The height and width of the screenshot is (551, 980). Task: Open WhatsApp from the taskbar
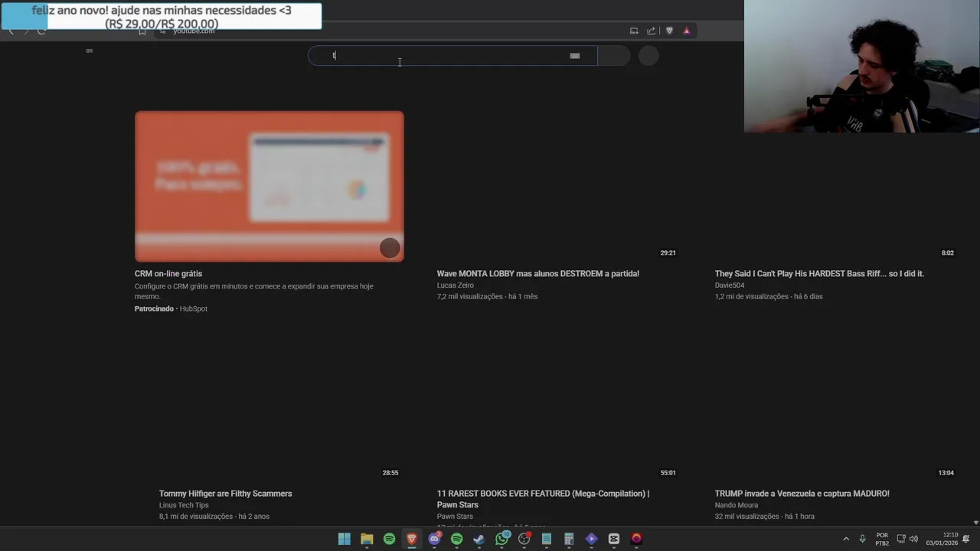[x=501, y=539]
